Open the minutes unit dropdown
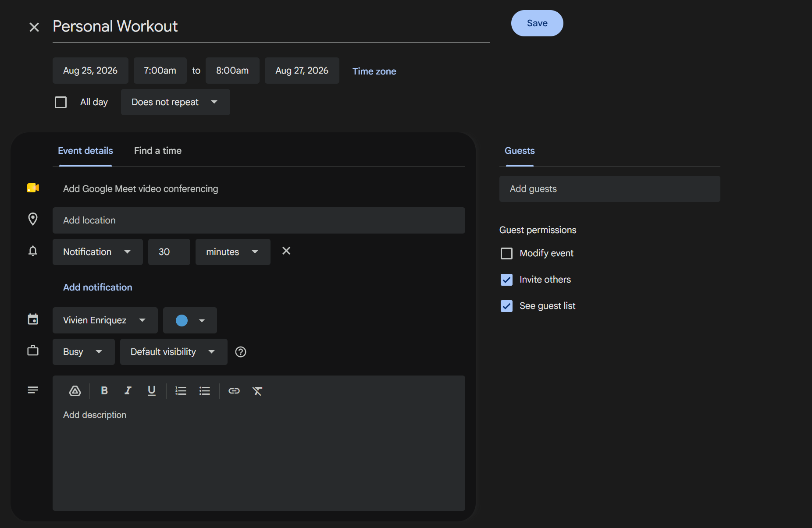The width and height of the screenshot is (812, 528). 233,252
